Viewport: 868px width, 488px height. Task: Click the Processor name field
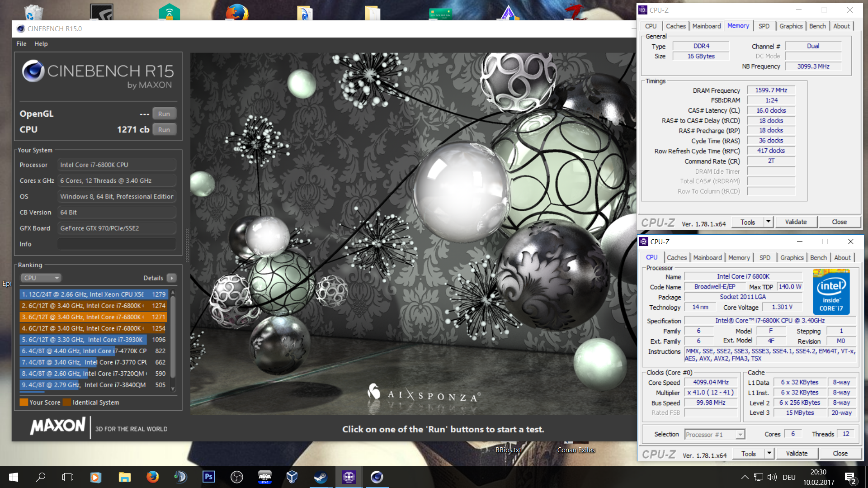coord(117,165)
